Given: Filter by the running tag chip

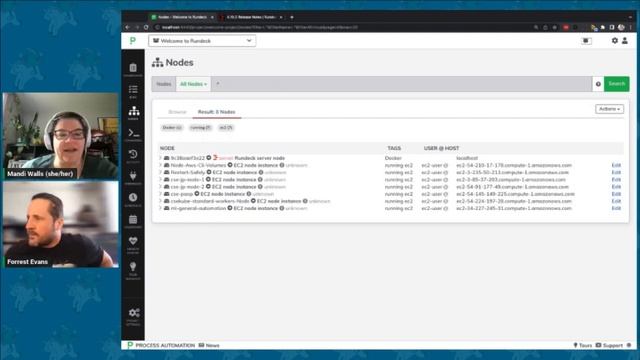Looking at the screenshot, I should click(200, 128).
